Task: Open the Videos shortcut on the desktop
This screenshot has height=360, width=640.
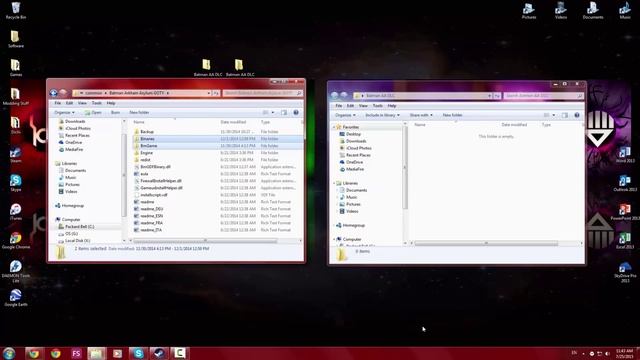Action: [560, 11]
